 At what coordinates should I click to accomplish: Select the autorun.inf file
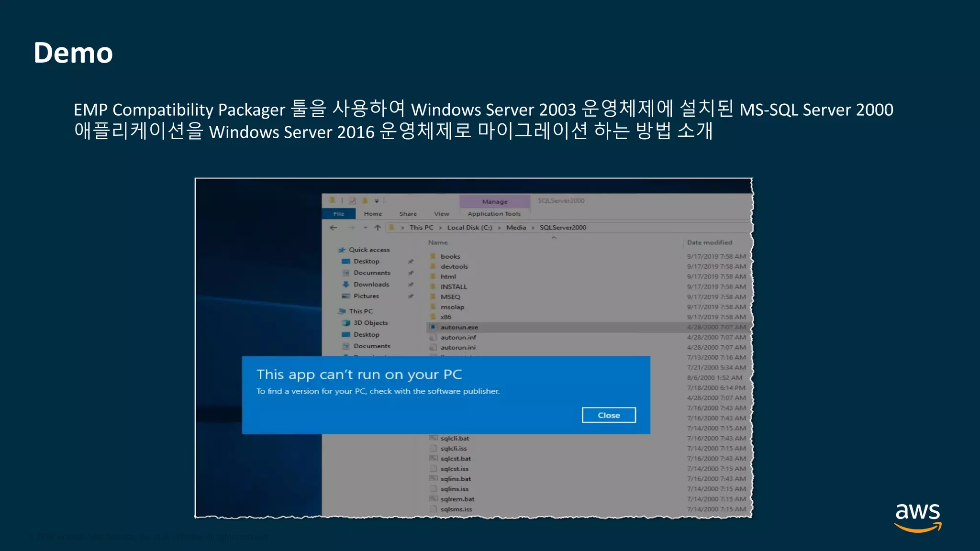(x=458, y=337)
